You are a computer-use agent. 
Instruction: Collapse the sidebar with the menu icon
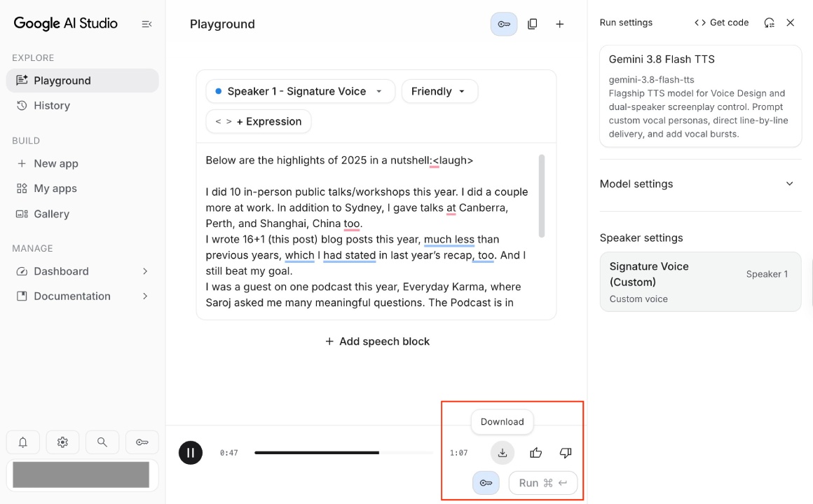146,24
